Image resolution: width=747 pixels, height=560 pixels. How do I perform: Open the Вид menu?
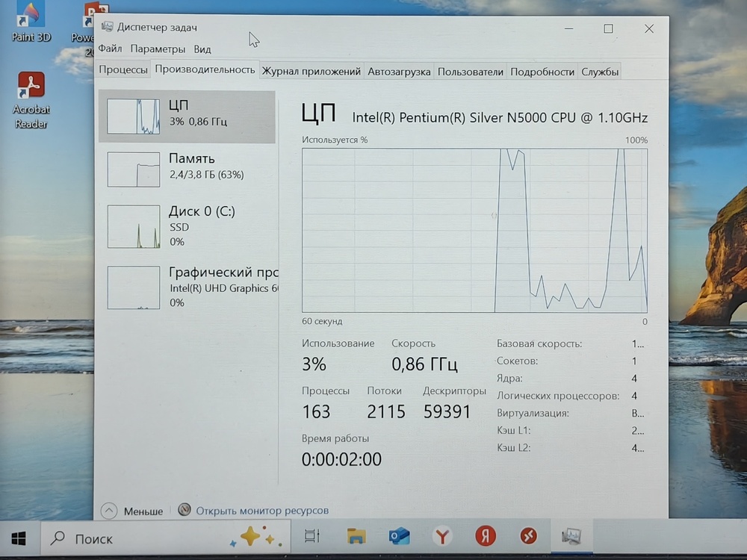202,49
